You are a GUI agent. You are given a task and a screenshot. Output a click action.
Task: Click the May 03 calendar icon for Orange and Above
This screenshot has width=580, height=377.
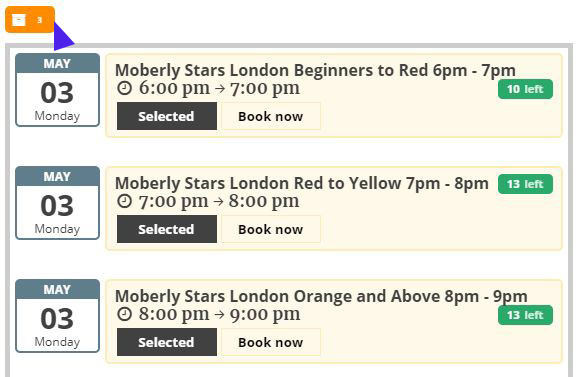pyautogui.click(x=57, y=316)
